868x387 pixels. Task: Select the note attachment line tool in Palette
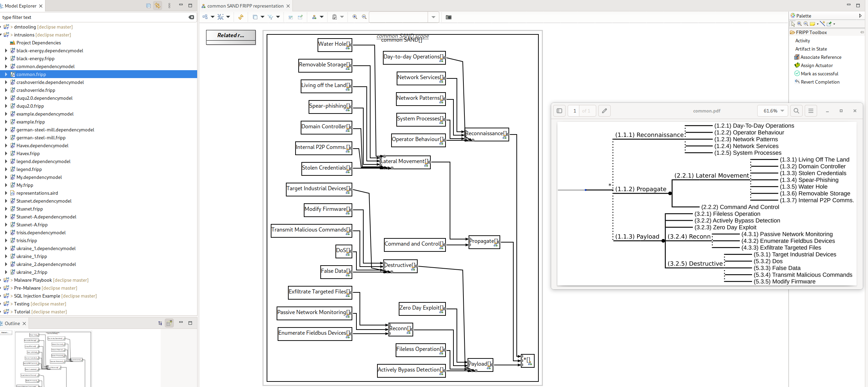822,24
